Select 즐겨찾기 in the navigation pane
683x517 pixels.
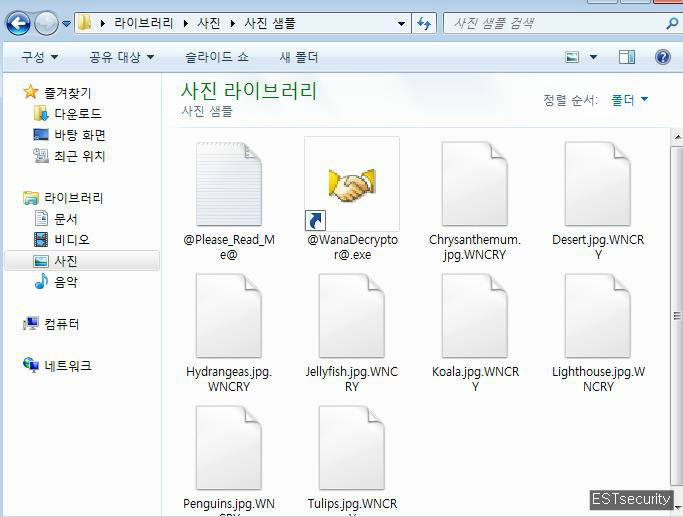click(68, 92)
